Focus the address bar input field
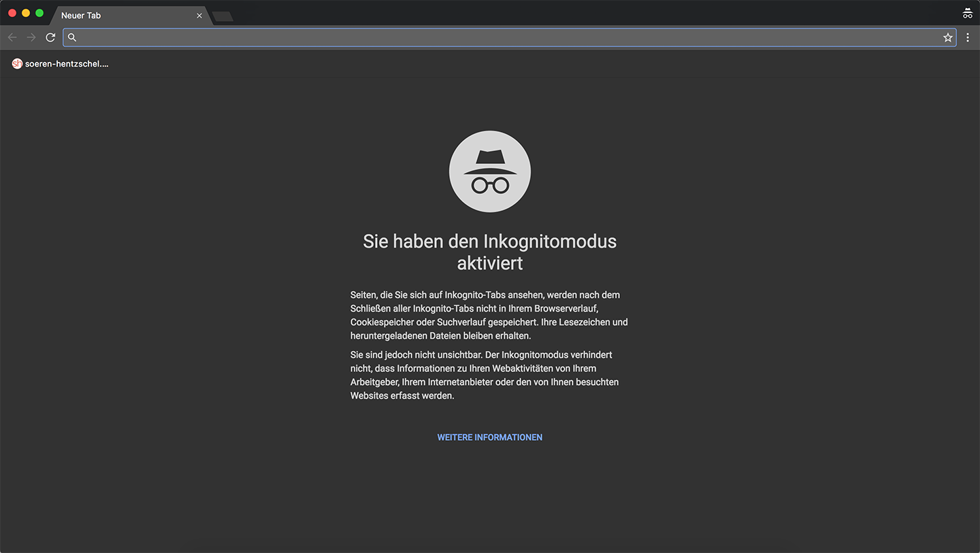Image resolution: width=980 pixels, height=553 pixels. pos(509,37)
